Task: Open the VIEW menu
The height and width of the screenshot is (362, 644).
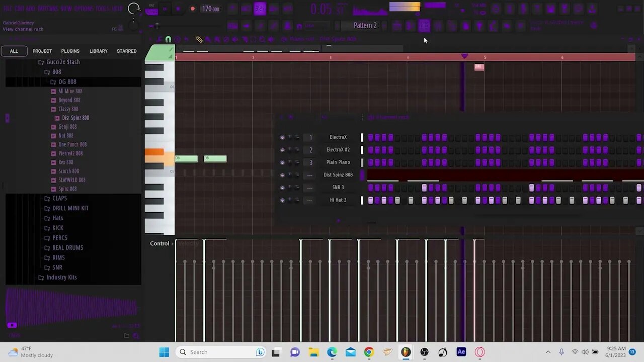Action: pyautogui.click(x=66, y=9)
